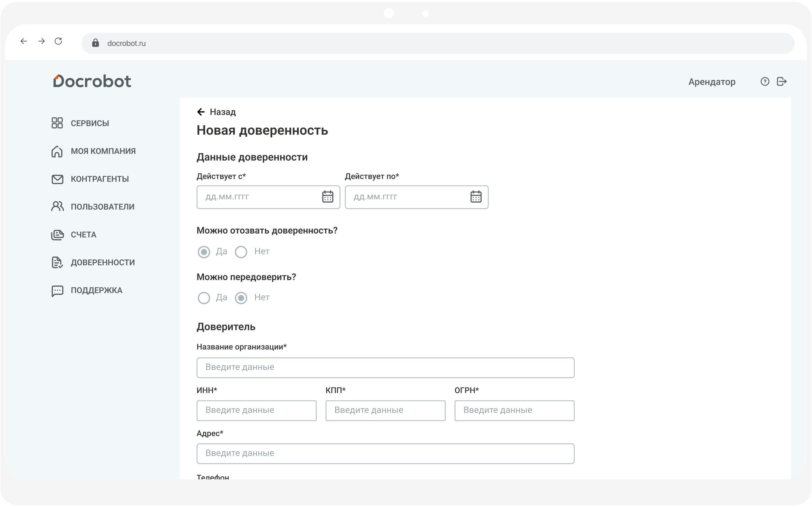Click the КПП input field
Image resolution: width=812 pixels, height=507 pixels.
(385, 410)
